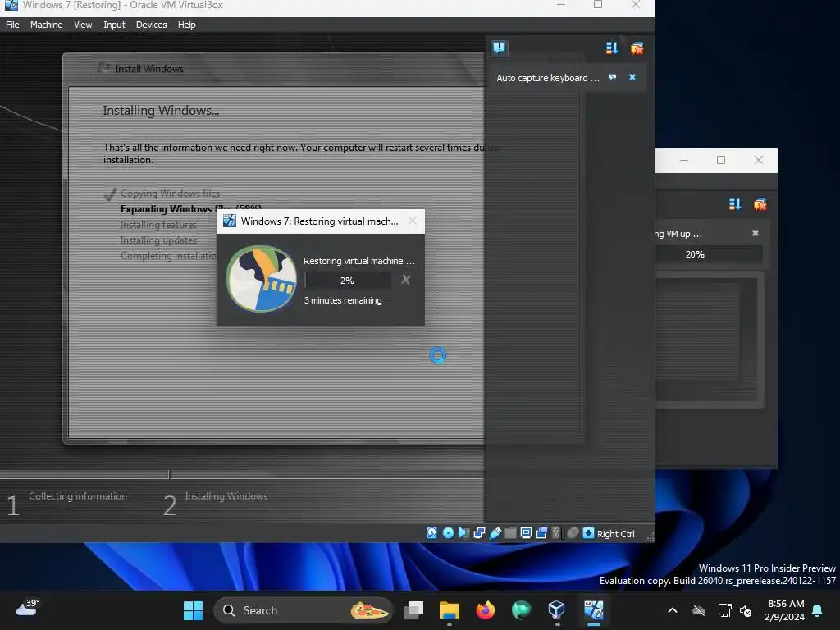Open the weather widget showing 39°
The image size is (840, 630).
point(28,608)
